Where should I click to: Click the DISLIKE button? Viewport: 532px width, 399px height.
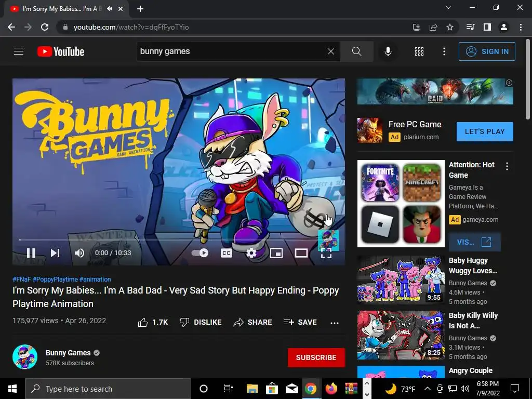pyautogui.click(x=201, y=322)
